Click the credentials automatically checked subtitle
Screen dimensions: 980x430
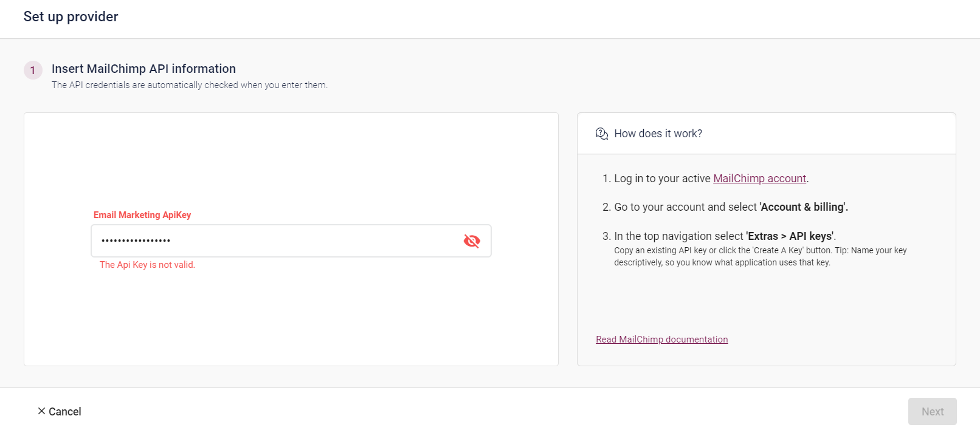click(190, 85)
